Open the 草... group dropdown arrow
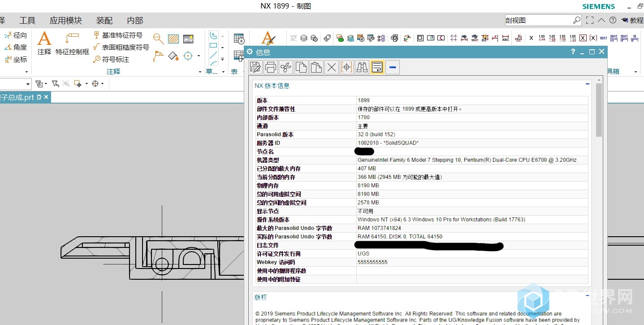 [223, 72]
